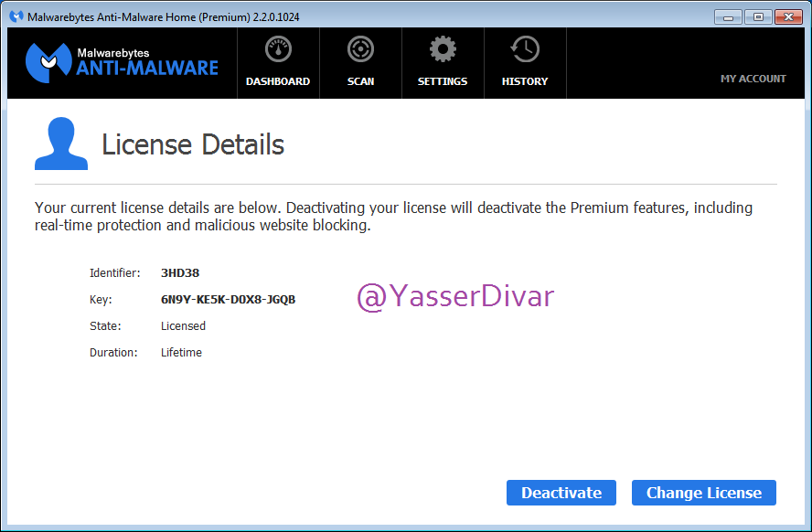Click the title bar Malwarebytes app icon

click(x=16, y=16)
